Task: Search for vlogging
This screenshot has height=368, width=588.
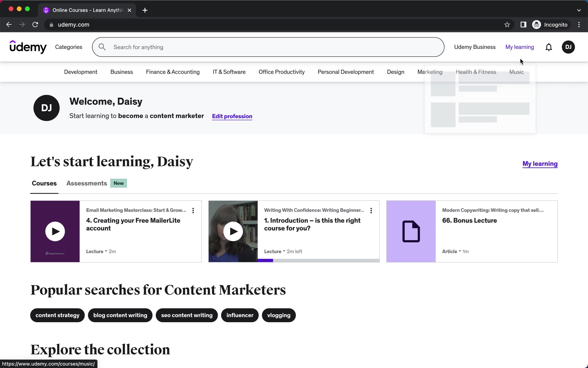Action: pyautogui.click(x=279, y=315)
